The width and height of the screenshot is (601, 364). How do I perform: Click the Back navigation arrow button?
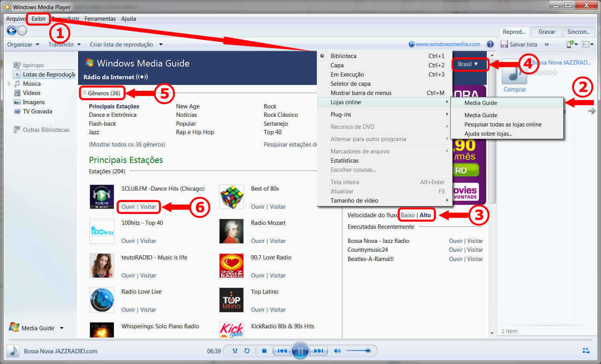pyautogui.click(x=12, y=31)
